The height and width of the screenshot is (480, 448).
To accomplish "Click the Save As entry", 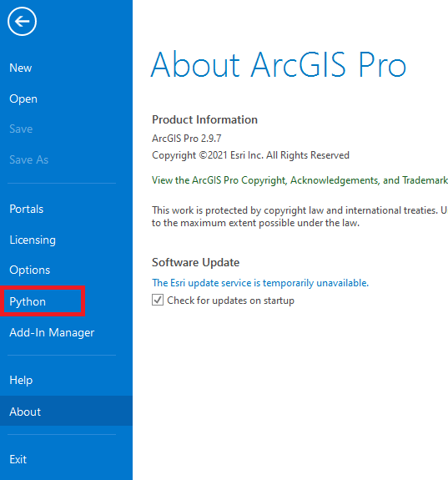I will point(28,159).
